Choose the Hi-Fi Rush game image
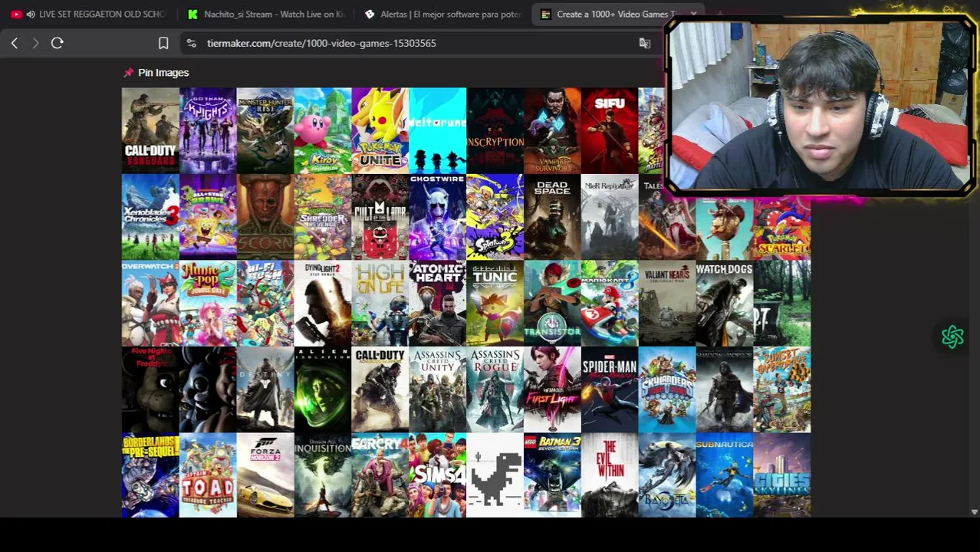This screenshot has width=980, height=552. click(265, 304)
